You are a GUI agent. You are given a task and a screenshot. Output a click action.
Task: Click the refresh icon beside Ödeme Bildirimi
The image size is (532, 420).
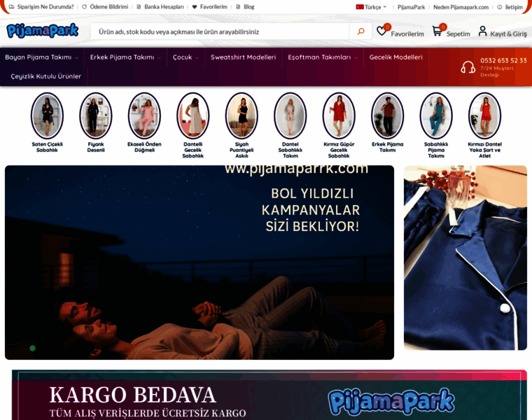pos(84,7)
